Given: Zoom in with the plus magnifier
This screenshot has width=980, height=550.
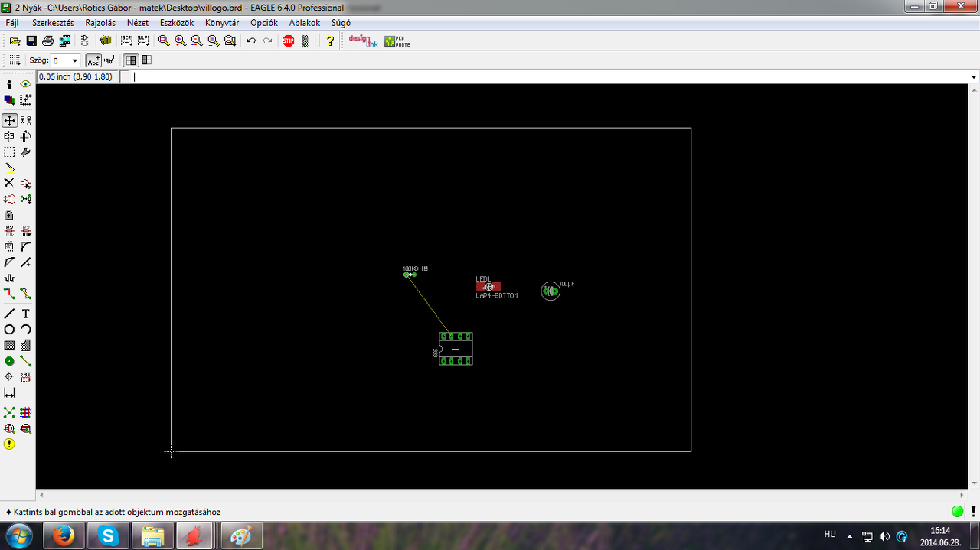Looking at the screenshot, I should pyautogui.click(x=181, y=41).
